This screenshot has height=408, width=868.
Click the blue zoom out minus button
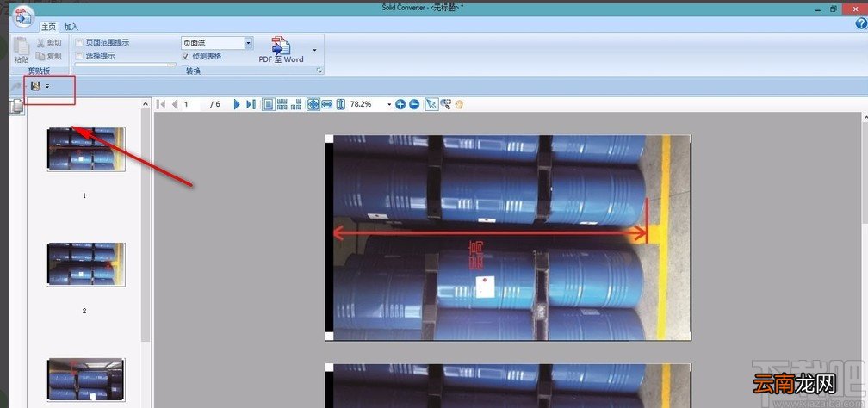click(x=414, y=104)
